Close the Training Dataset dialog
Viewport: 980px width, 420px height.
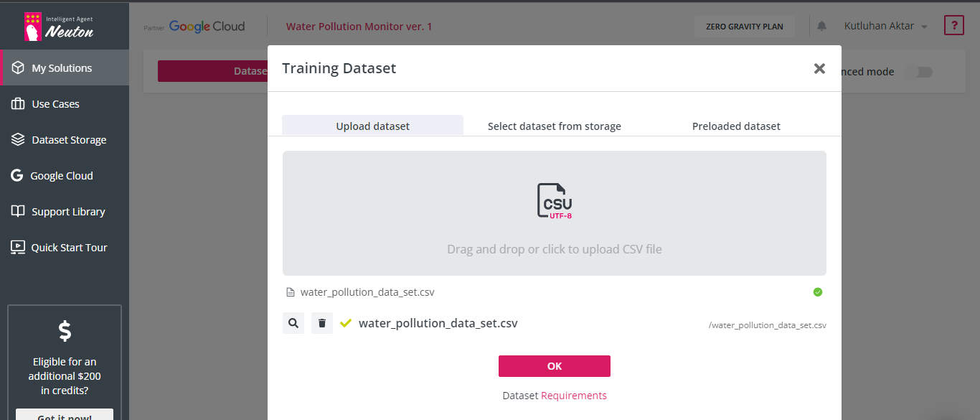819,68
